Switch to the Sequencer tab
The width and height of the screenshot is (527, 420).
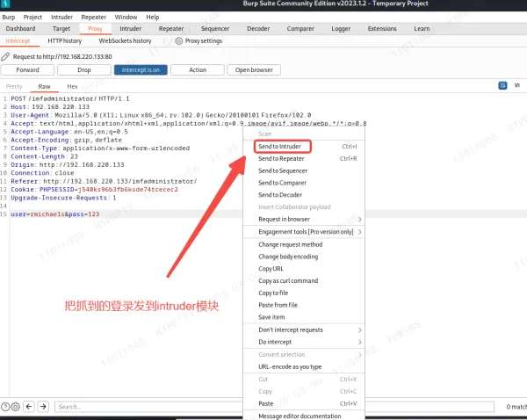pos(215,29)
